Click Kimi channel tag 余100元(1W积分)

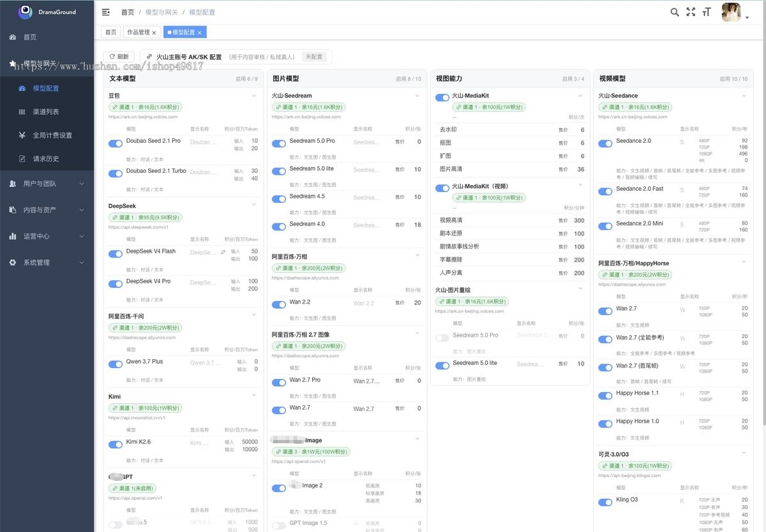point(144,408)
